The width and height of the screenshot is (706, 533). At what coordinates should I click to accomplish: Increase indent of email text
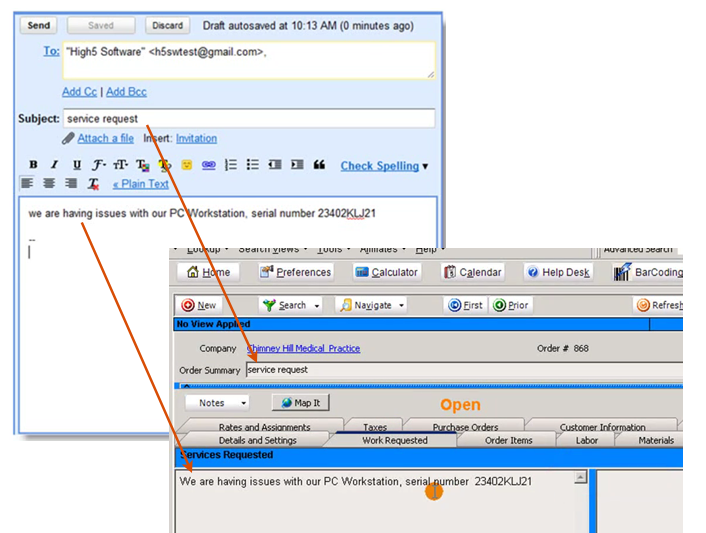click(x=297, y=165)
